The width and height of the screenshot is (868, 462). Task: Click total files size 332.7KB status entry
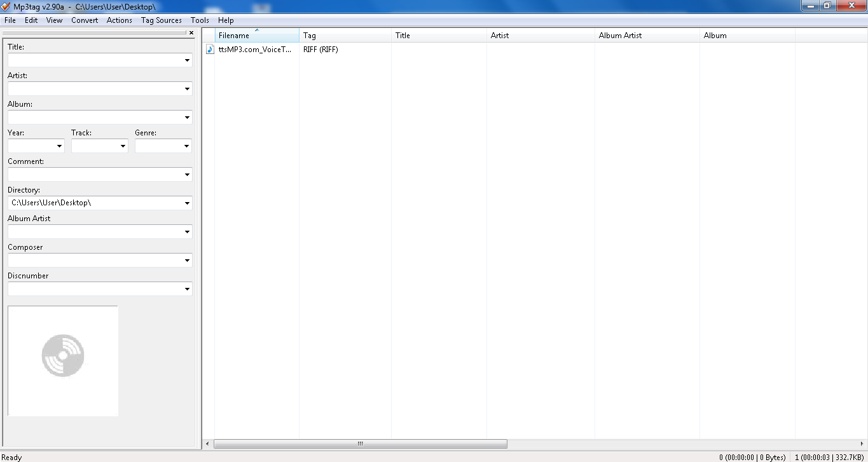tap(829, 458)
